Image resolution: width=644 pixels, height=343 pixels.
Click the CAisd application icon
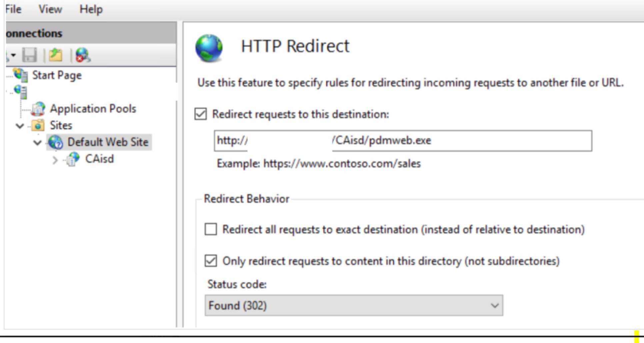pos(73,159)
